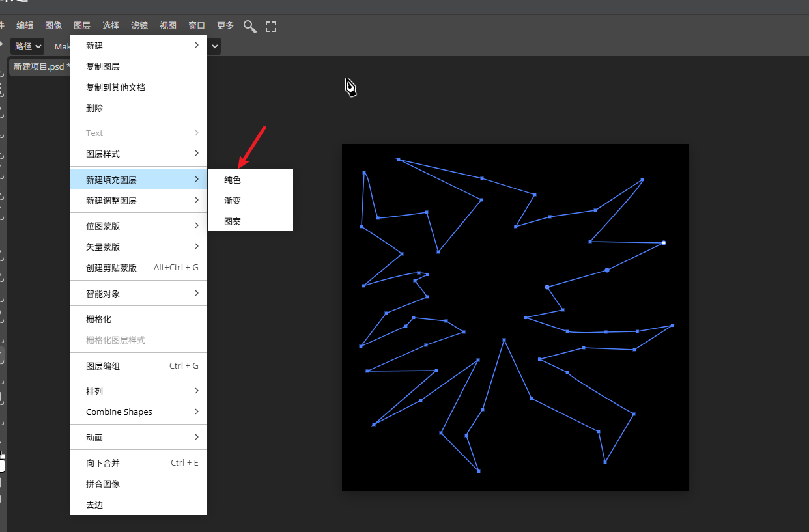809x532 pixels.
Task: Expand the 位图蒙版 submenu
Action: [x=139, y=226]
